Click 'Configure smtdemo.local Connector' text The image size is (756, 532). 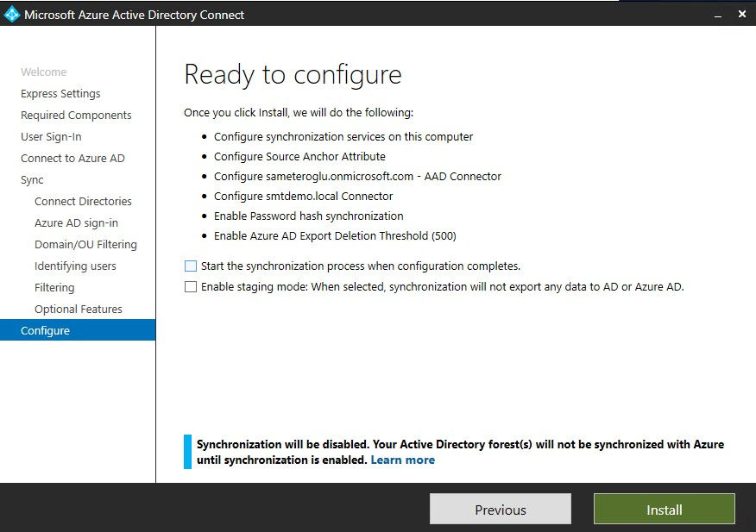(303, 196)
